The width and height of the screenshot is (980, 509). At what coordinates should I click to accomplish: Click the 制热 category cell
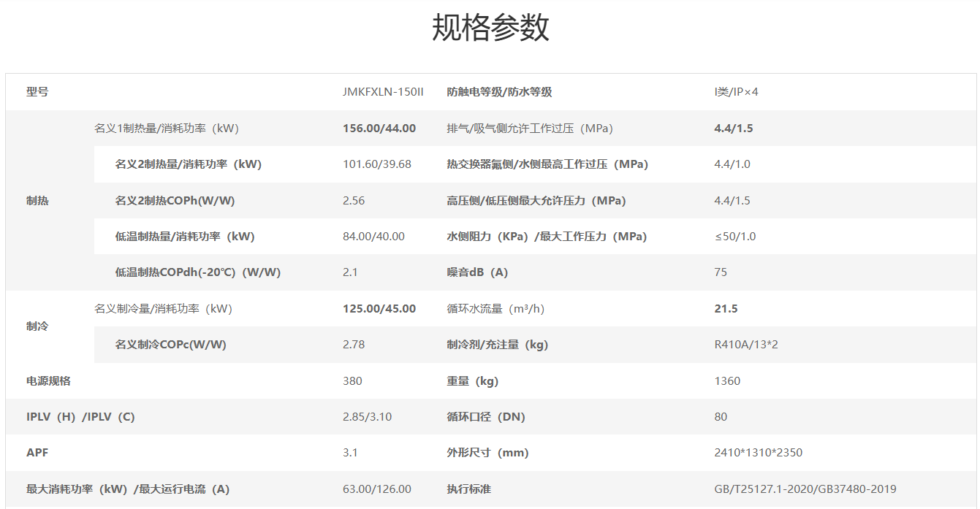pos(37,201)
